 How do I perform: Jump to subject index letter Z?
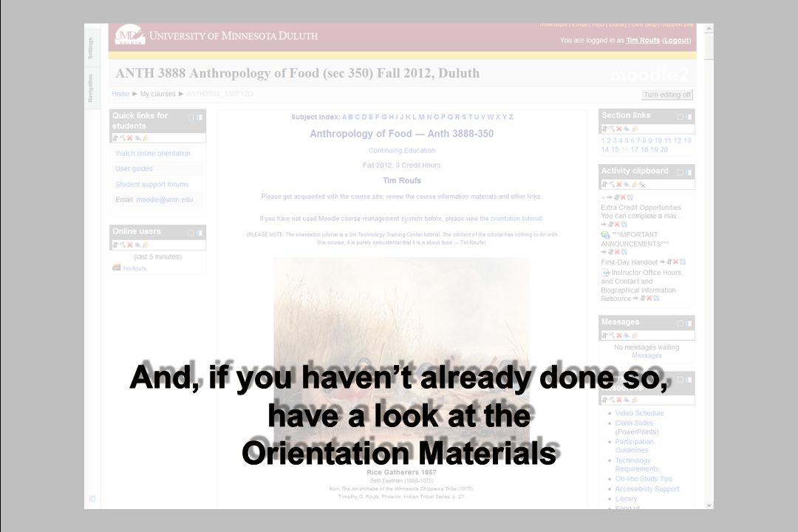(511, 117)
